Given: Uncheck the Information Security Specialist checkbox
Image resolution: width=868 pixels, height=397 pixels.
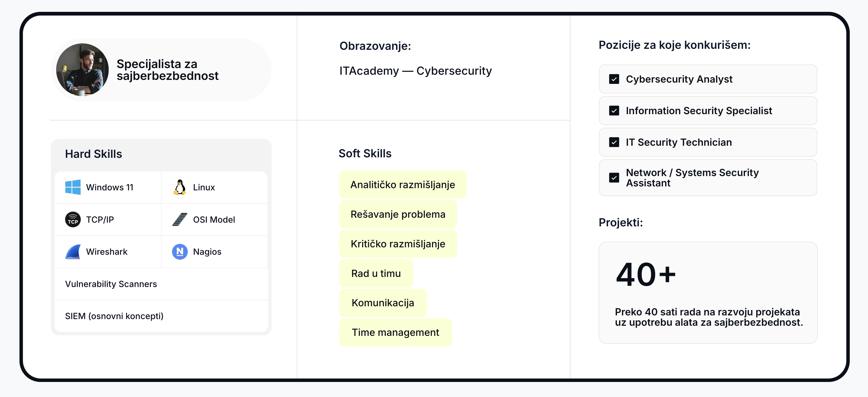Looking at the screenshot, I should click(614, 110).
